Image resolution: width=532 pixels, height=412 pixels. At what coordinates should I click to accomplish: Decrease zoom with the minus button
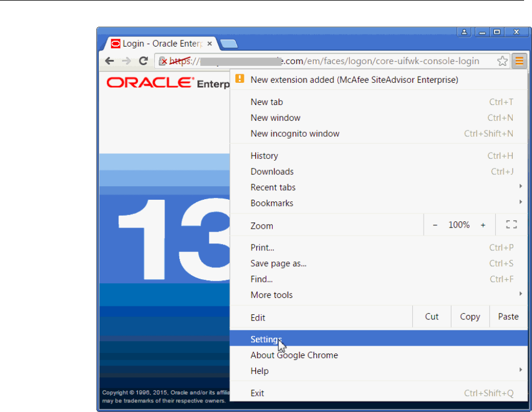click(435, 225)
